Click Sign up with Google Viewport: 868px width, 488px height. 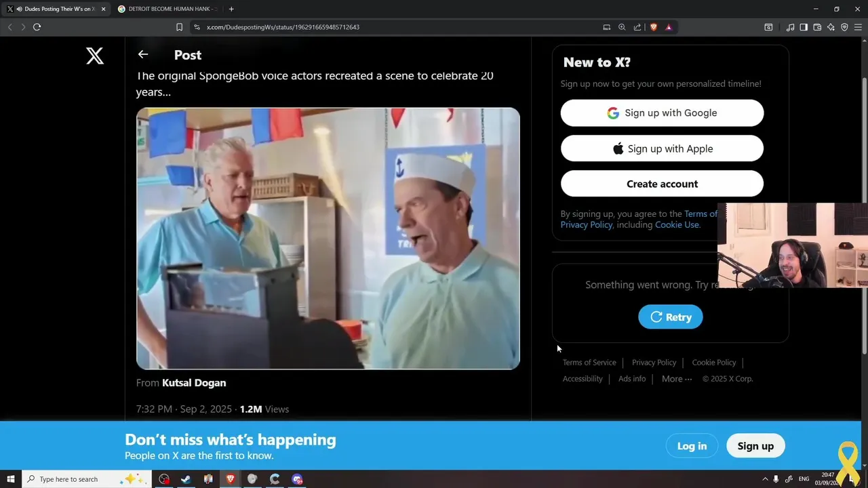pyautogui.click(x=662, y=113)
